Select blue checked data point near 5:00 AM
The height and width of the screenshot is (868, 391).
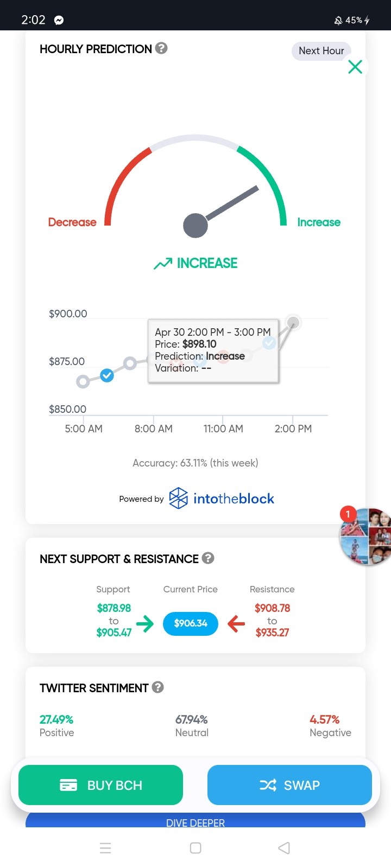(x=107, y=375)
